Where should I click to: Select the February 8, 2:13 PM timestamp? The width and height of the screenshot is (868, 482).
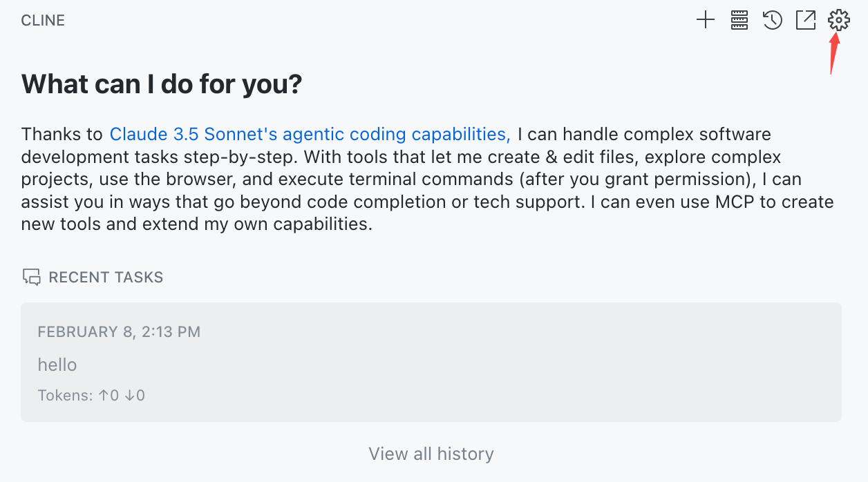(119, 332)
